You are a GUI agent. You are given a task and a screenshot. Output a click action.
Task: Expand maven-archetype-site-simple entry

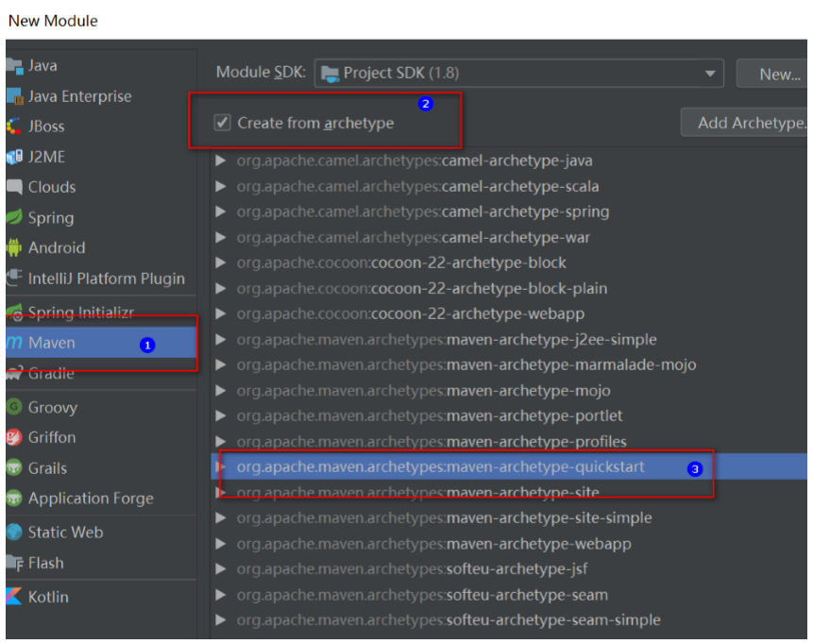(221, 518)
